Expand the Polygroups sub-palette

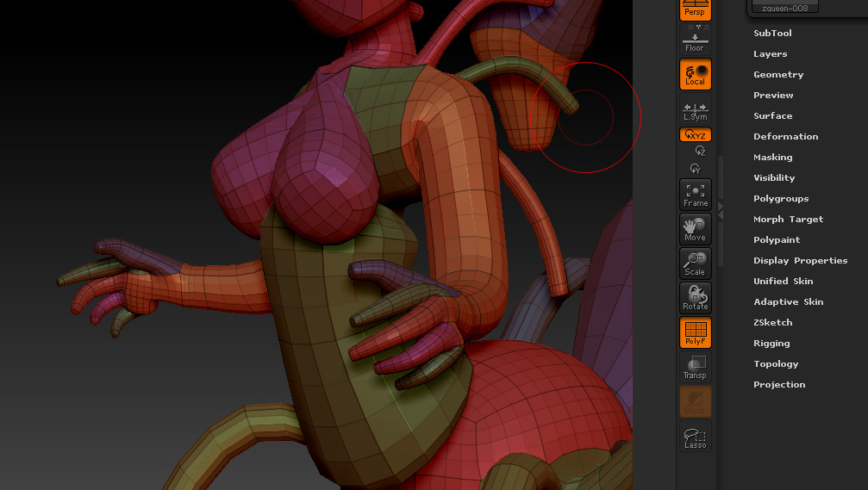[x=781, y=199]
